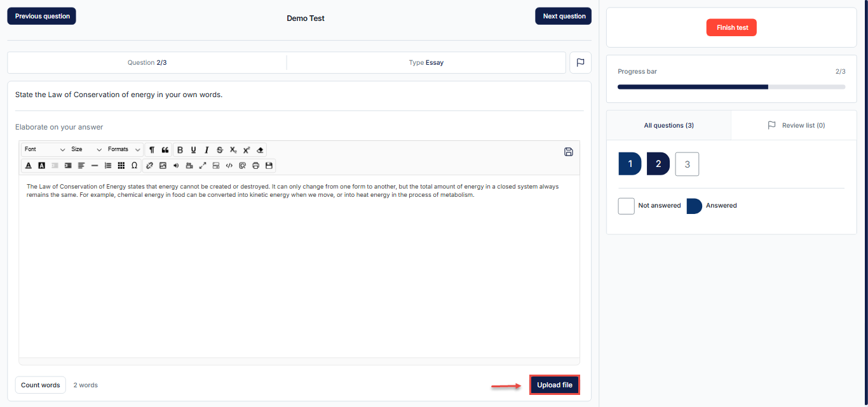Insert a hyperlink

(149, 165)
